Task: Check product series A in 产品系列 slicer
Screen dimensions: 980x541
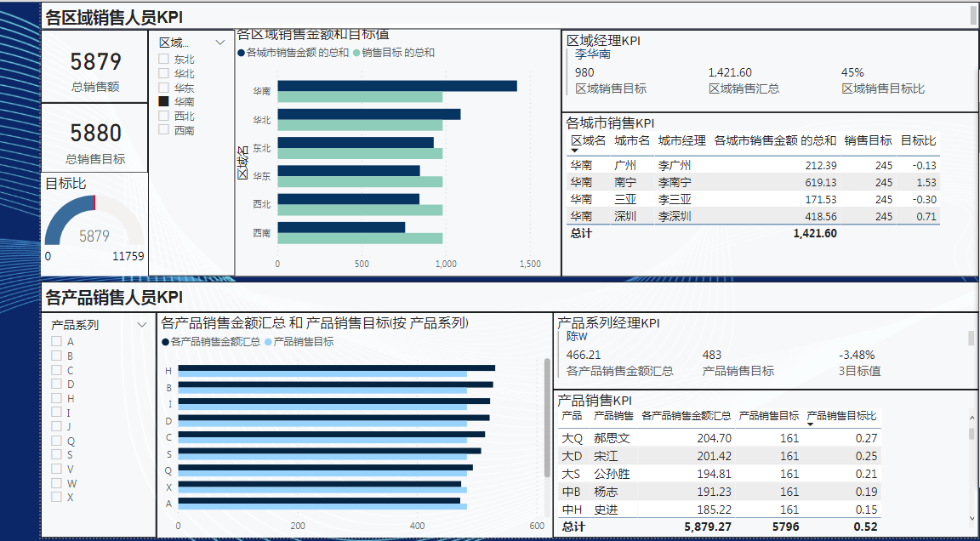Action: [x=56, y=341]
